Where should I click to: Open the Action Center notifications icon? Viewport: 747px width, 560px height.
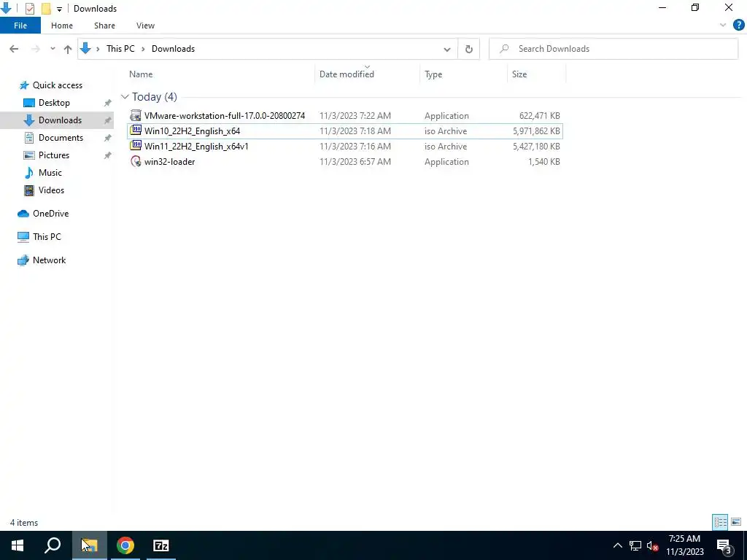point(724,545)
